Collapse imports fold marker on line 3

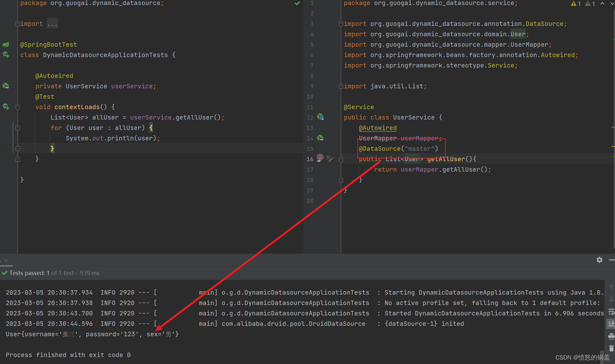[341, 24]
